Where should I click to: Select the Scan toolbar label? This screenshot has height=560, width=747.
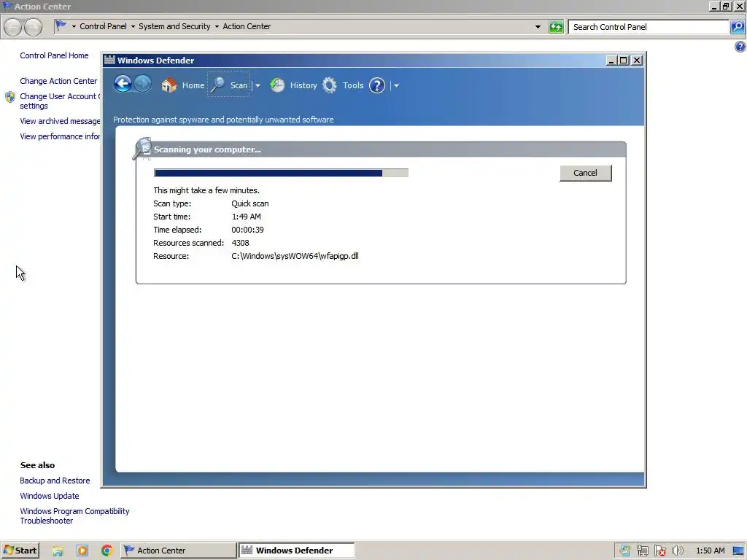[239, 85]
